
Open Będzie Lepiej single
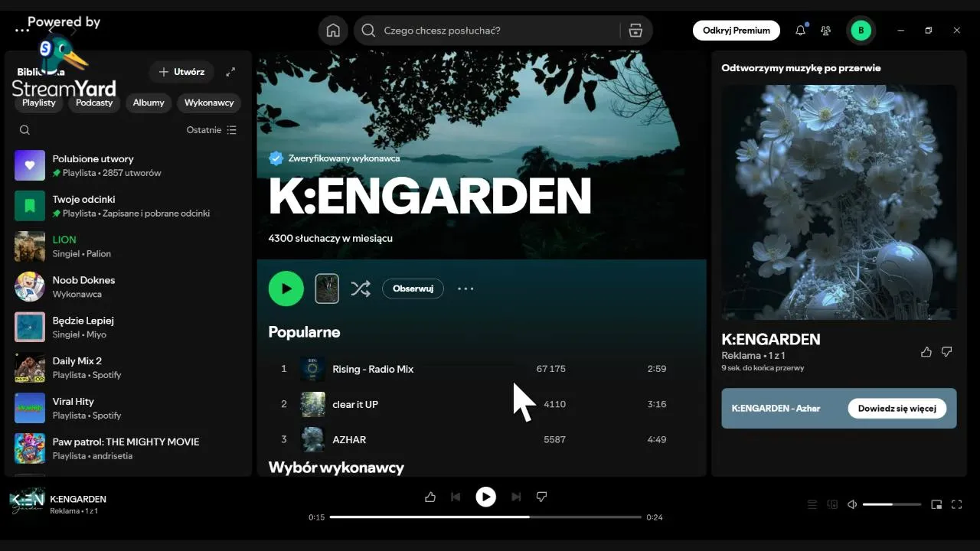click(x=128, y=327)
